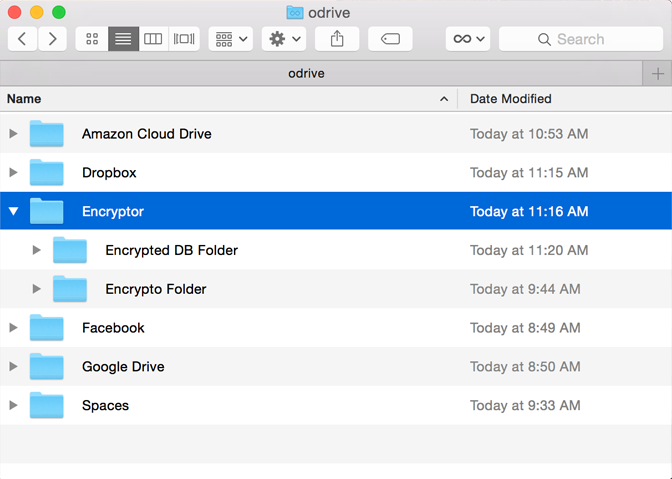Collapse the Encryptor folder
This screenshot has width=672, height=479.
click(13, 211)
